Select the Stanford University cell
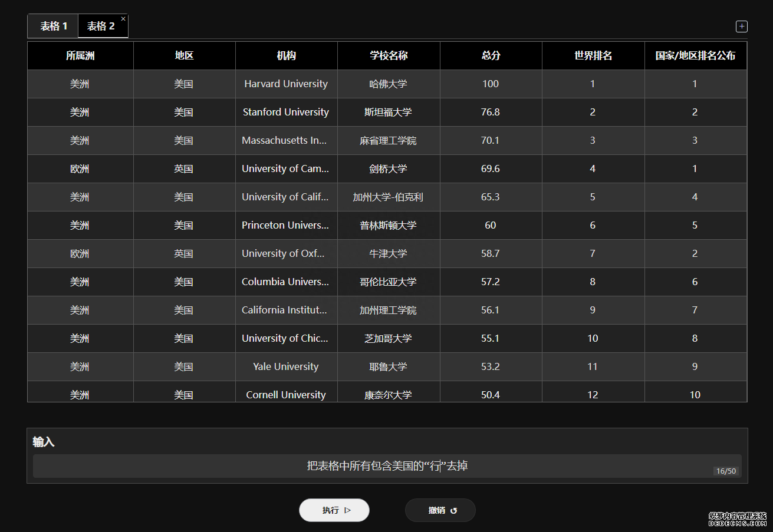Image resolution: width=773 pixels, height=532 pixels. 287,113
